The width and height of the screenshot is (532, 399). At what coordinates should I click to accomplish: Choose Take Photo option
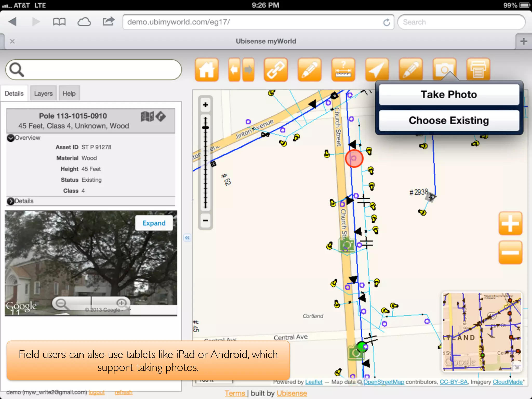pyautogui.click(x=449, y=95)
